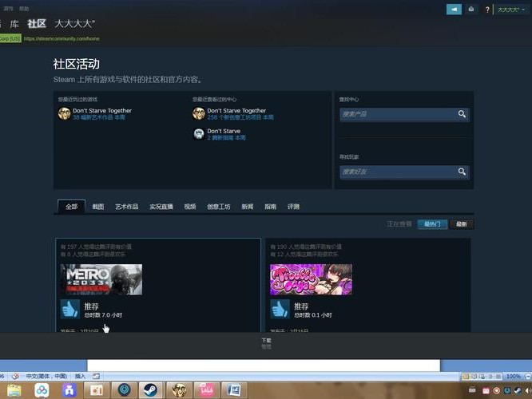Click the red circle icon in system tray
The width and height of the screenshot is (532, 399).
(x=496, y=391)
